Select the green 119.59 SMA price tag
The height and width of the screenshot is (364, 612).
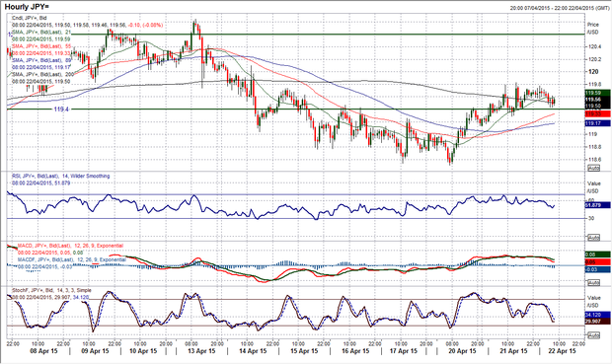597,93
